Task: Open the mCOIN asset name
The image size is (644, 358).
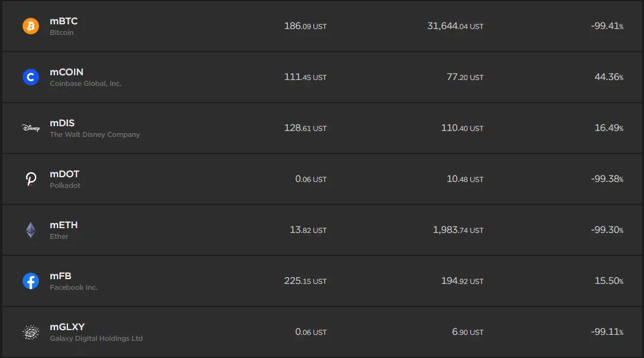Action: click(66, 72)
